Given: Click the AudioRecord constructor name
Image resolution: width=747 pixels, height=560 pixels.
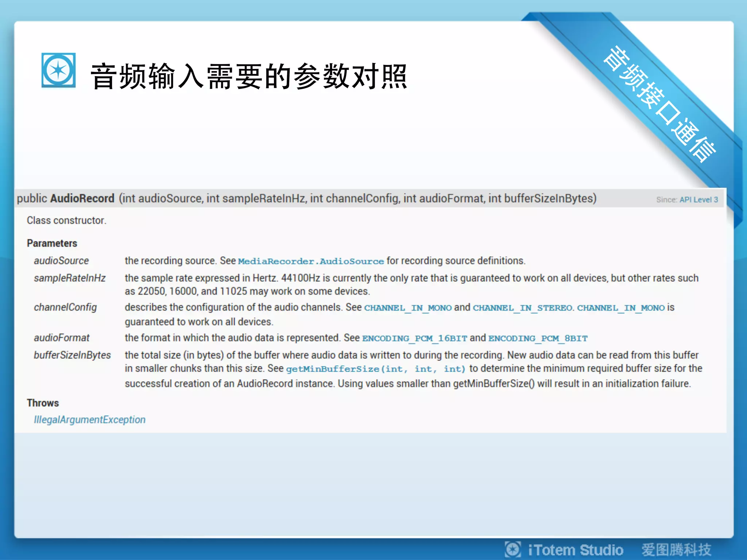Looking at the screenshot, I should pos(82,198).
